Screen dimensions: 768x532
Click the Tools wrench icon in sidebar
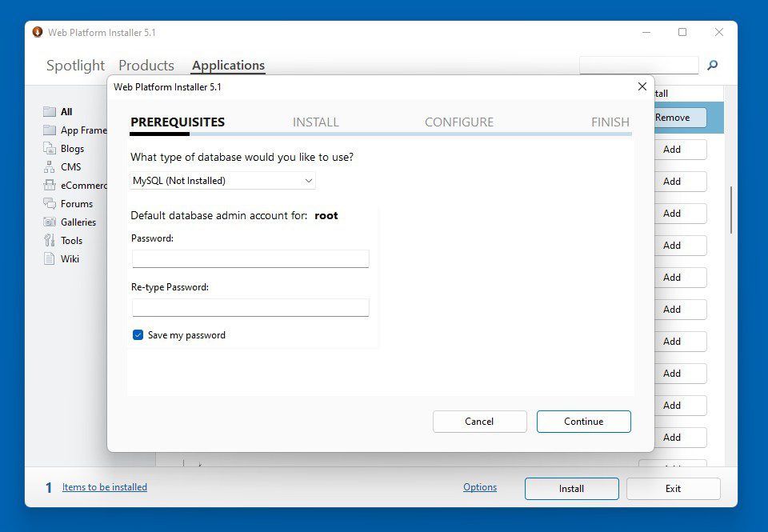[48, 240]
